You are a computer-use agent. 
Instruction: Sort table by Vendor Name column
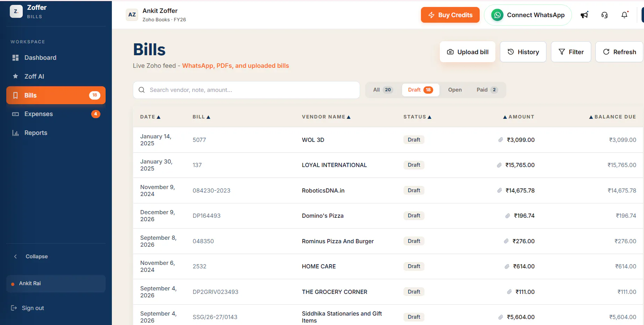[x=326, y=117]
